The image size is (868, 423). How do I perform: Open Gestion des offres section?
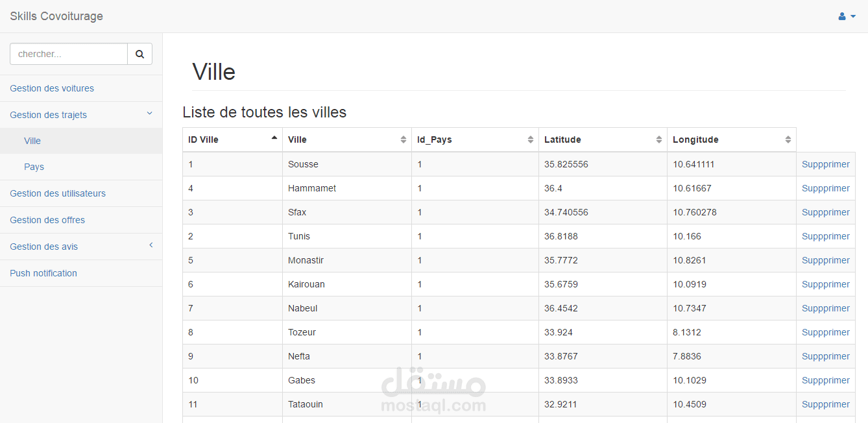47,220
